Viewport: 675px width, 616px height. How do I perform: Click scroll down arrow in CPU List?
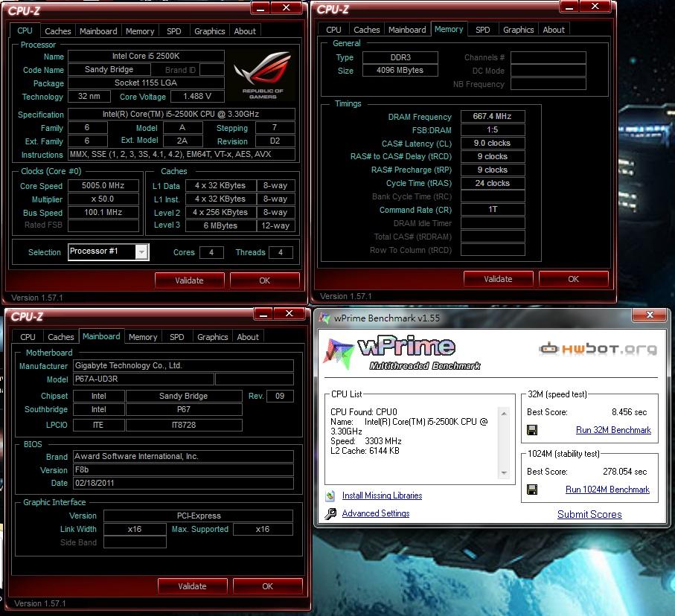(x=504, y=472)
